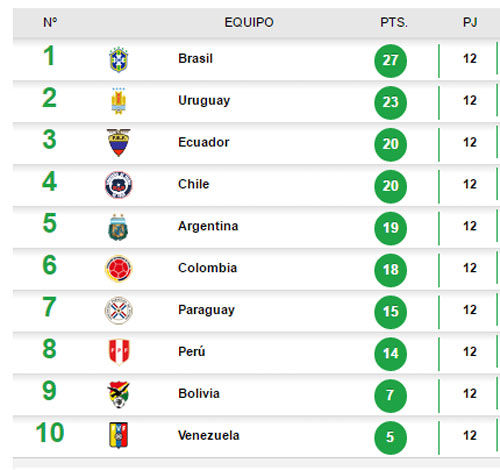500x470 pixels.
Task: Select the PJ column header
Action: (470, 23)
